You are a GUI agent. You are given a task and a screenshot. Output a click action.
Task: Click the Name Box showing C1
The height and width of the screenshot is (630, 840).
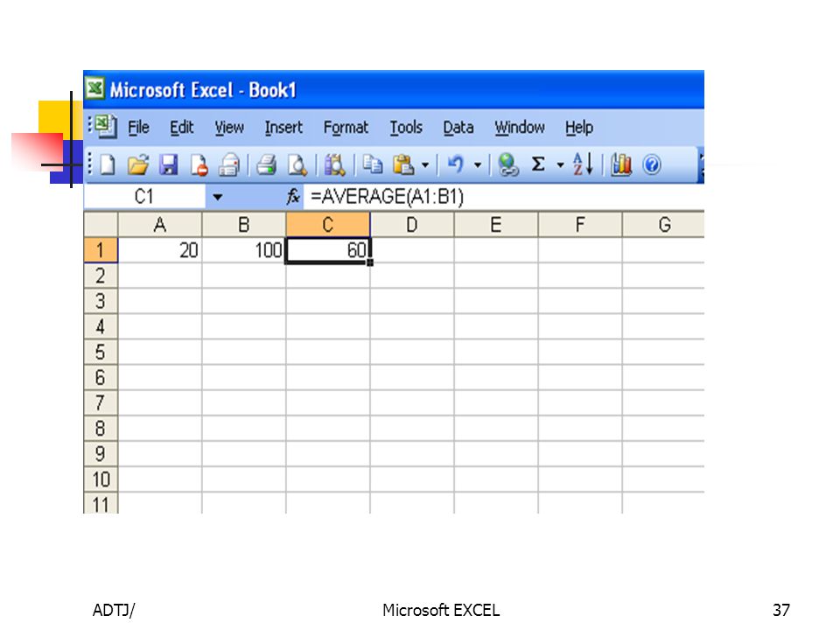tap(144, 197)
